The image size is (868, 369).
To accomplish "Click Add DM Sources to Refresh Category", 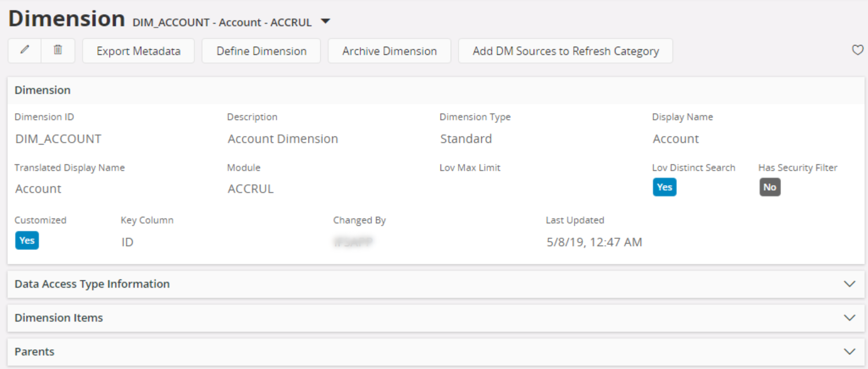I will 565,51.
